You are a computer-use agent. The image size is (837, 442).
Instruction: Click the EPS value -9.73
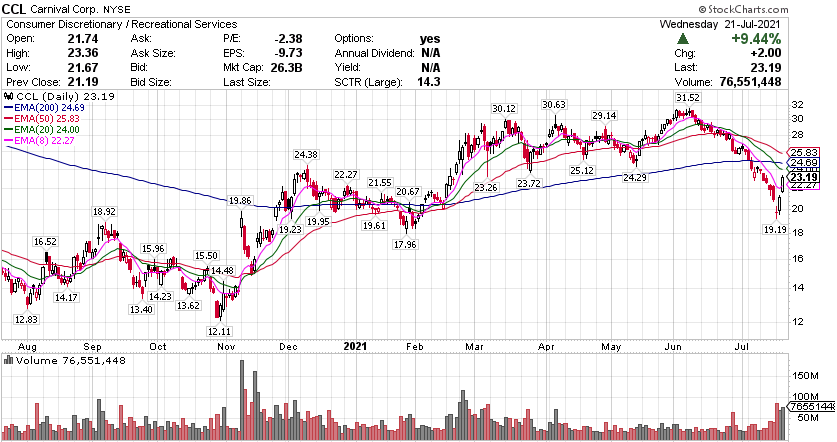[x=288, y=53]
